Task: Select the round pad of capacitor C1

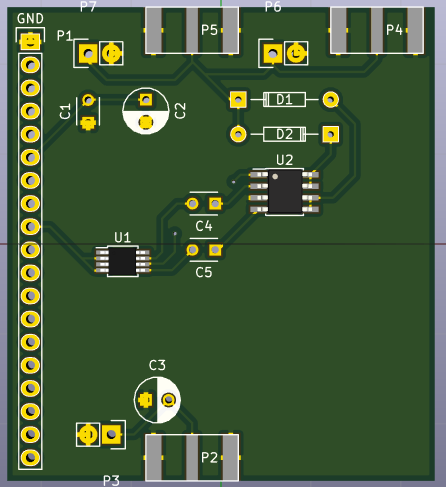Action: click(89, 99)
